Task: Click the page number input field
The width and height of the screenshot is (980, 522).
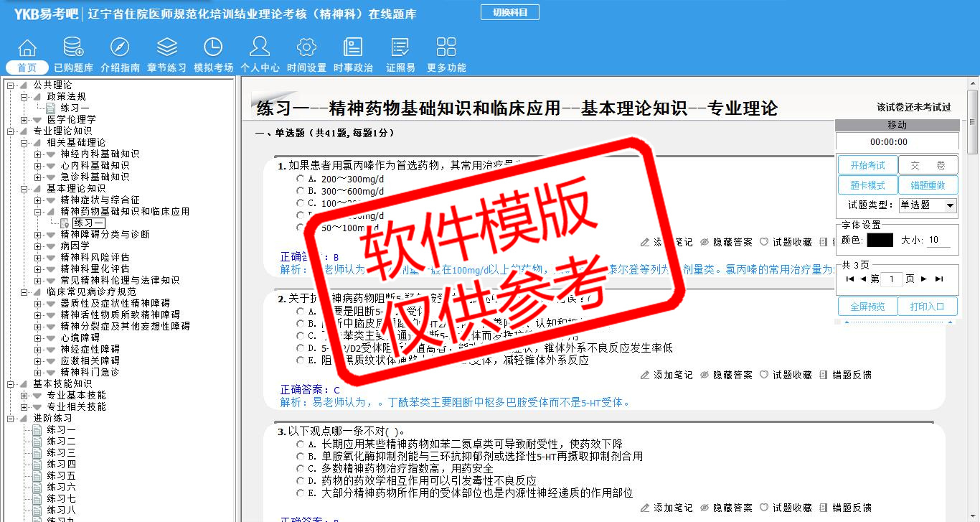Action: click(x=892, y=279)
